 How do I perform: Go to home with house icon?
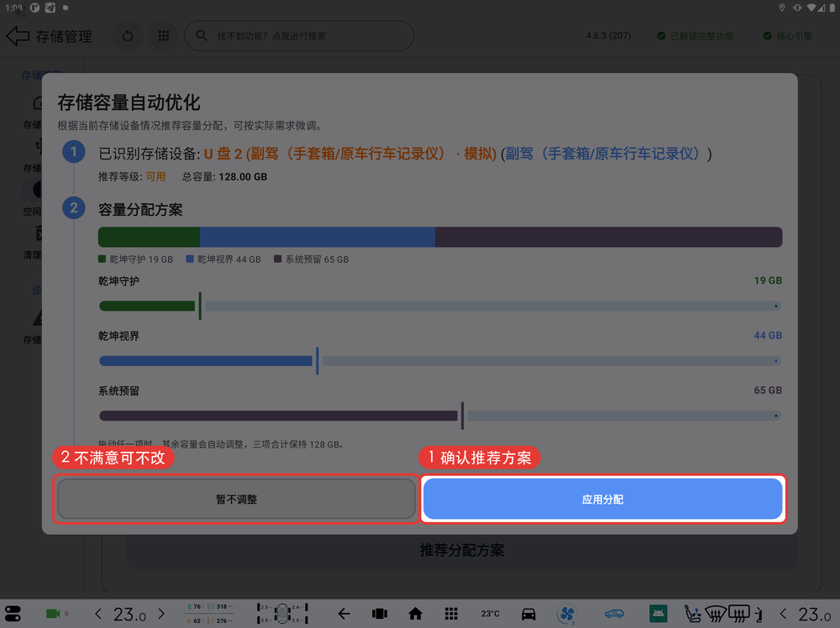(415, 614)
